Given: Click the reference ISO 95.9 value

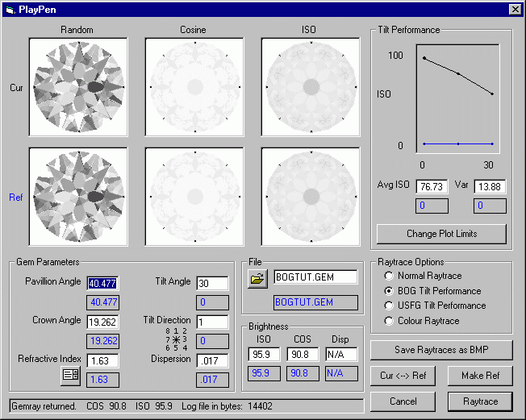Looking at the screenshot, I should pyautogui.click(x=264, y=373).
